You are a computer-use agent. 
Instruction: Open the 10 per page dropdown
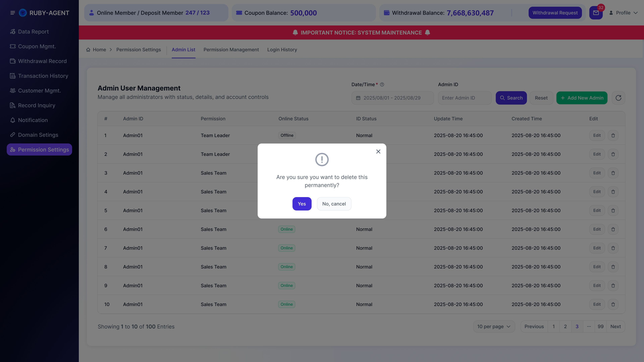tap(494, 326)
